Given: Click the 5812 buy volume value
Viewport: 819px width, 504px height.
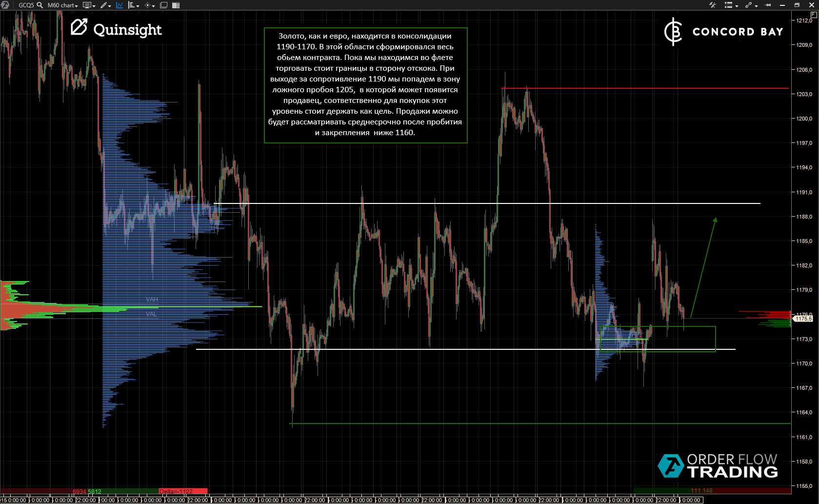Looking at the screenshot, I should pos(95,491).
